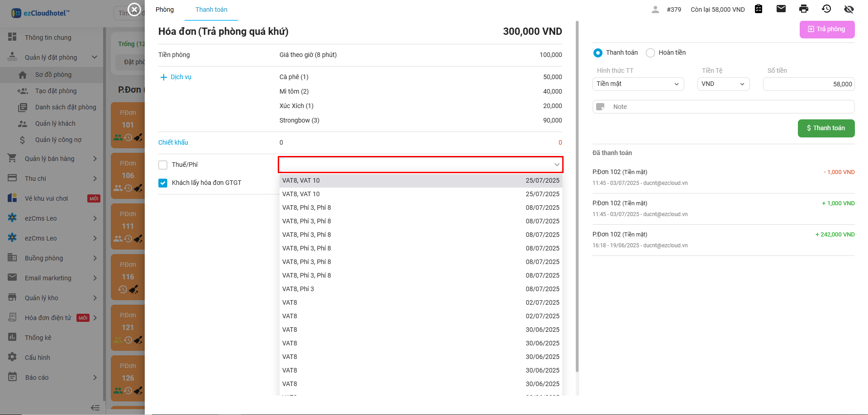Click the Note input field
The image size is (868, 415).
point(730,107)
